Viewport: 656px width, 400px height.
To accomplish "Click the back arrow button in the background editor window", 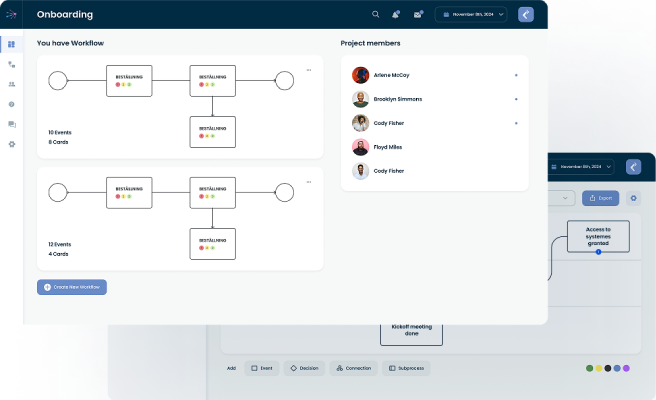I will [633, 167].
